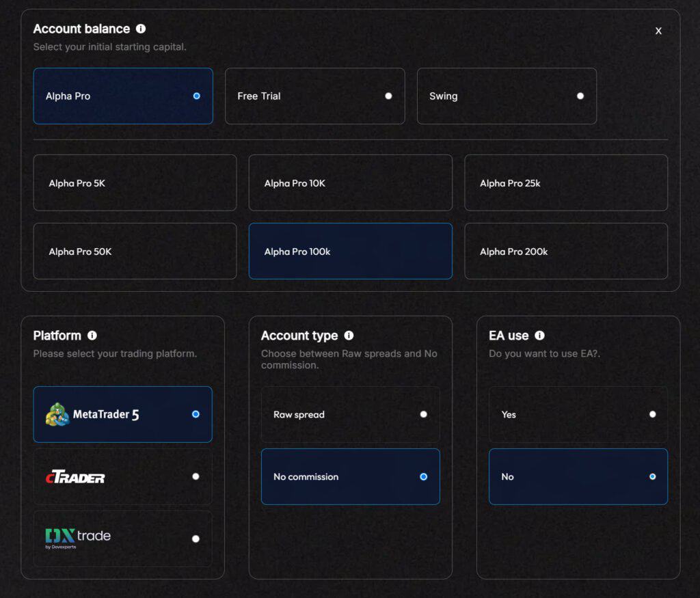Choose the Alpha Pro 200k balance
Screen dimensions: 700x598
click(566, 251)
